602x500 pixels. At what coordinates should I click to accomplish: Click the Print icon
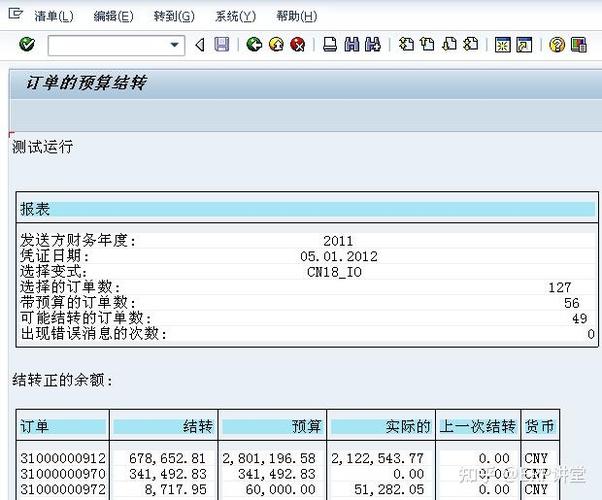point(330,45)
